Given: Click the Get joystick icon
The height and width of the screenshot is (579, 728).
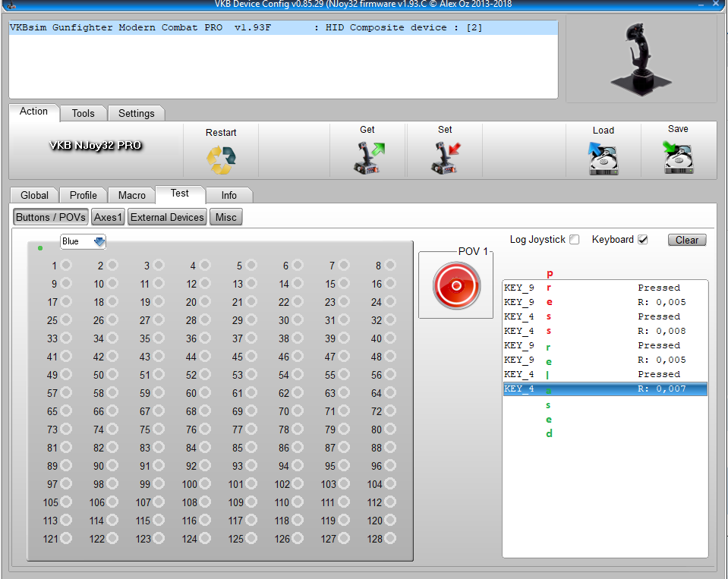Looking at the screenshot, I should [367, 158].
